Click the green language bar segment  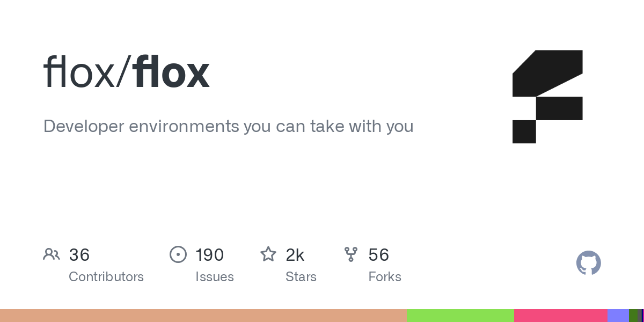point(460,316)
